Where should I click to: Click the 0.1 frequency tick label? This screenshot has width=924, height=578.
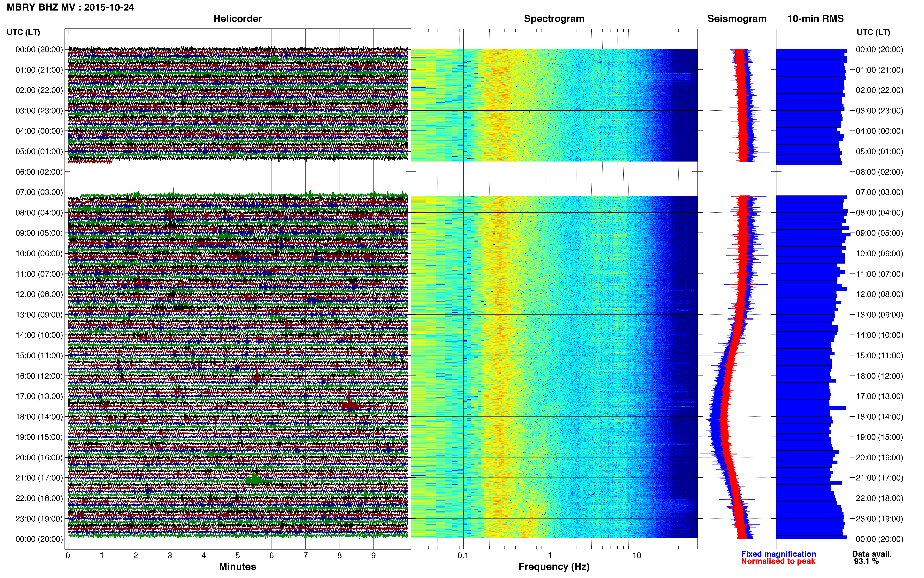(x=463, y=555)
